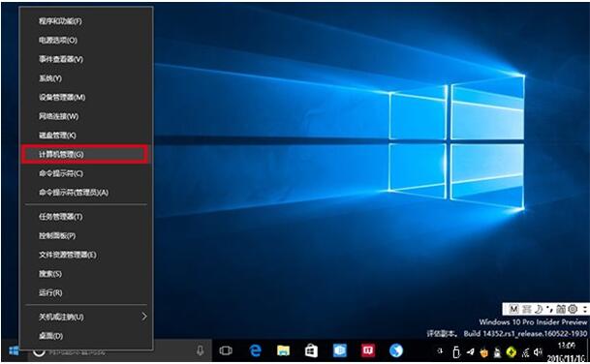Open 文件资源管理器(E) menu item

coord(86,255)
